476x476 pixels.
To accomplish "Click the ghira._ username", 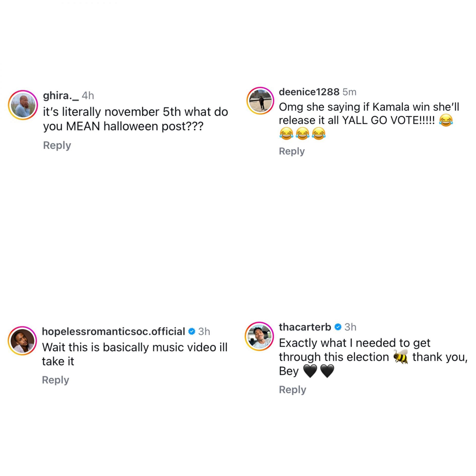I will pyautogui.click(x=61, y=95).
